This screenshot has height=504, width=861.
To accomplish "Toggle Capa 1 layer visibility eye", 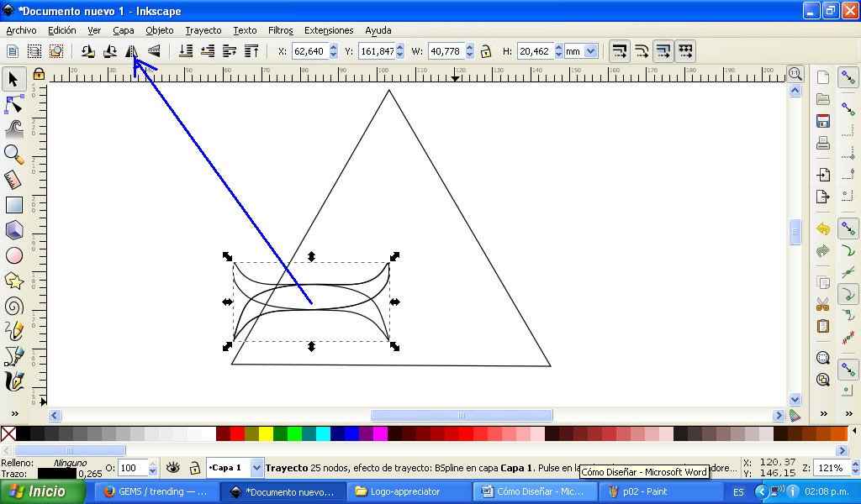I will click(173, 468).
